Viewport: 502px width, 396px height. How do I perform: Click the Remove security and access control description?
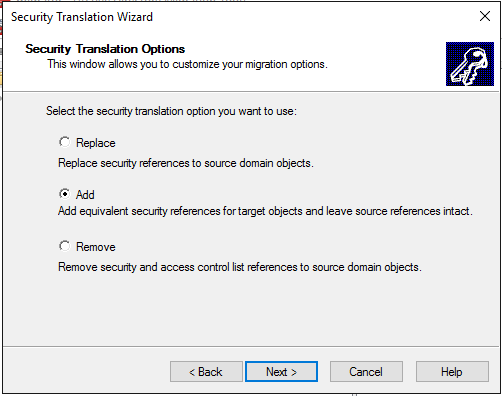pos(240,267)
